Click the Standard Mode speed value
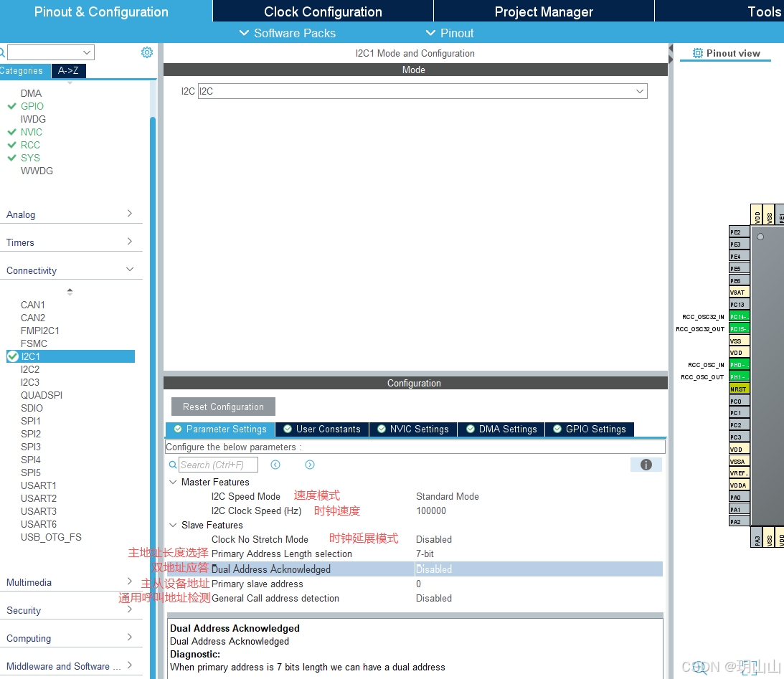Viewport: 784px width, 679px height. (448, 496)
